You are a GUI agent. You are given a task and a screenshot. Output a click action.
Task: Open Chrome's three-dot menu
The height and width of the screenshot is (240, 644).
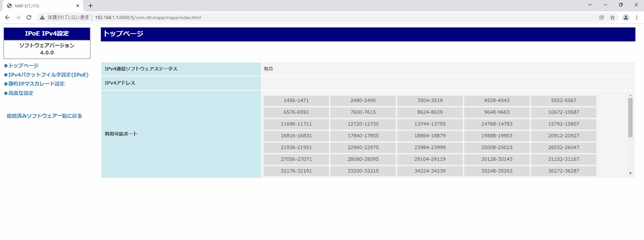(x=637, y=17)
